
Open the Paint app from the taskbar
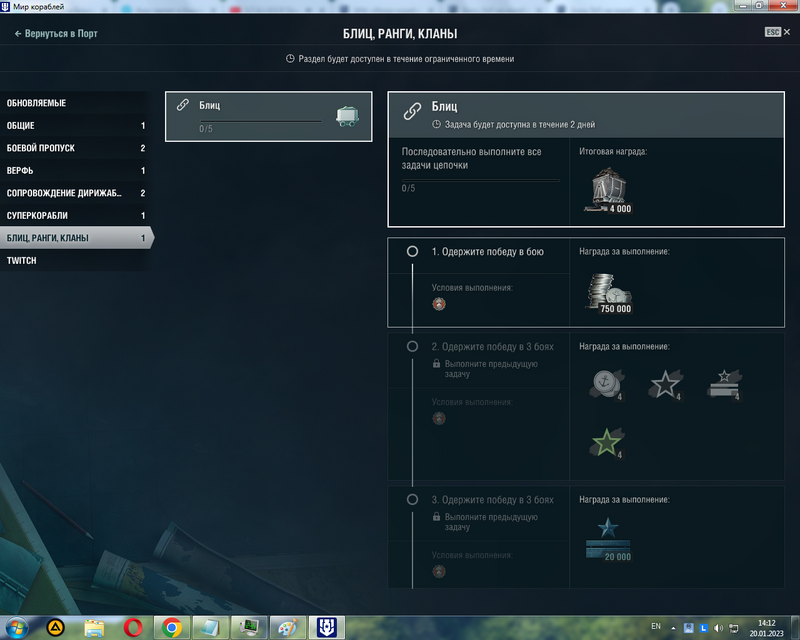pos(288,628)
